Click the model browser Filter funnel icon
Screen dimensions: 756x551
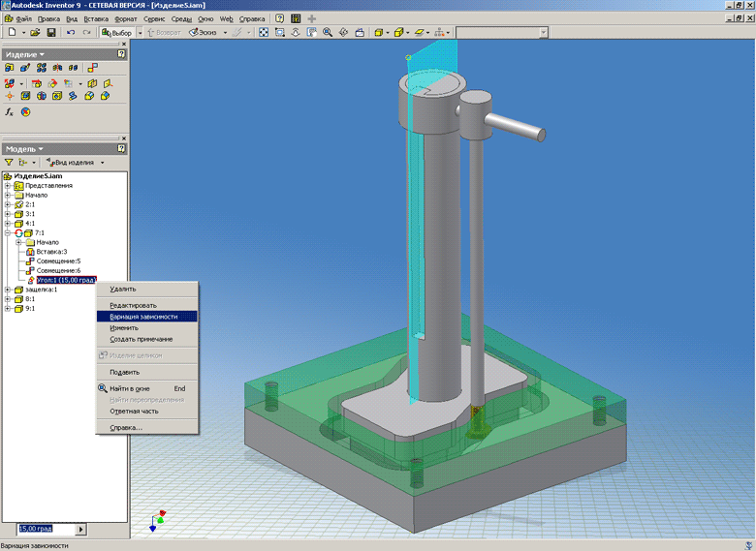tap(9, 163)
